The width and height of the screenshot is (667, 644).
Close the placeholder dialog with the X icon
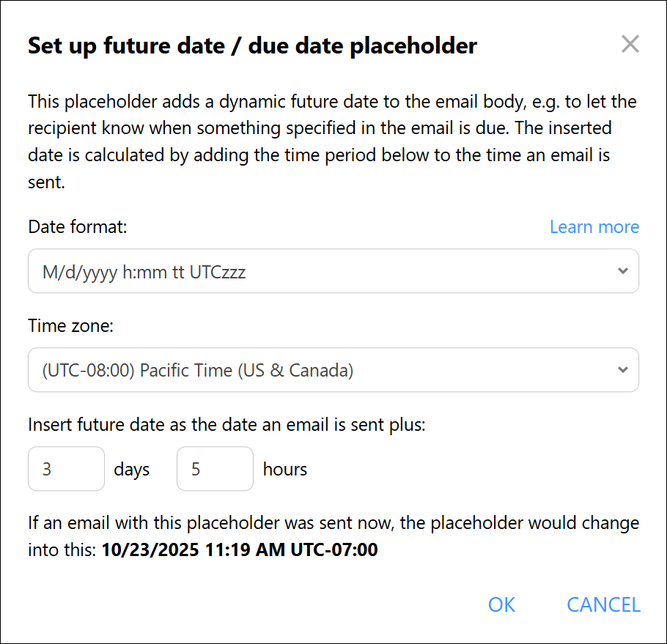pyautogui.click(x=630, y=45)
